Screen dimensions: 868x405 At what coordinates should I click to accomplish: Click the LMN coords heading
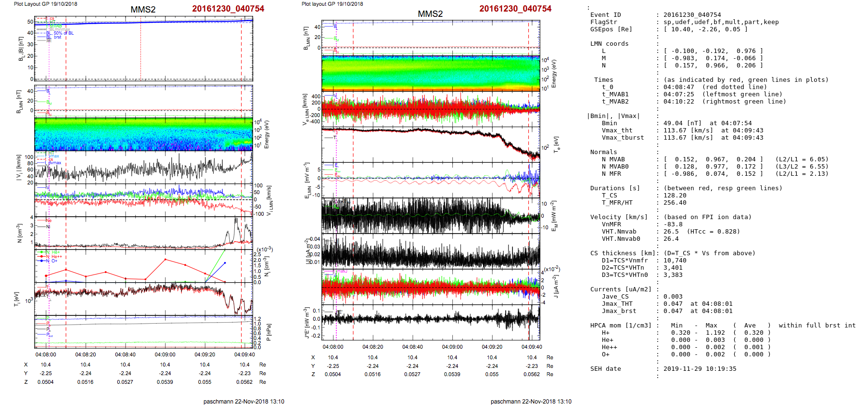click(609, 44)
